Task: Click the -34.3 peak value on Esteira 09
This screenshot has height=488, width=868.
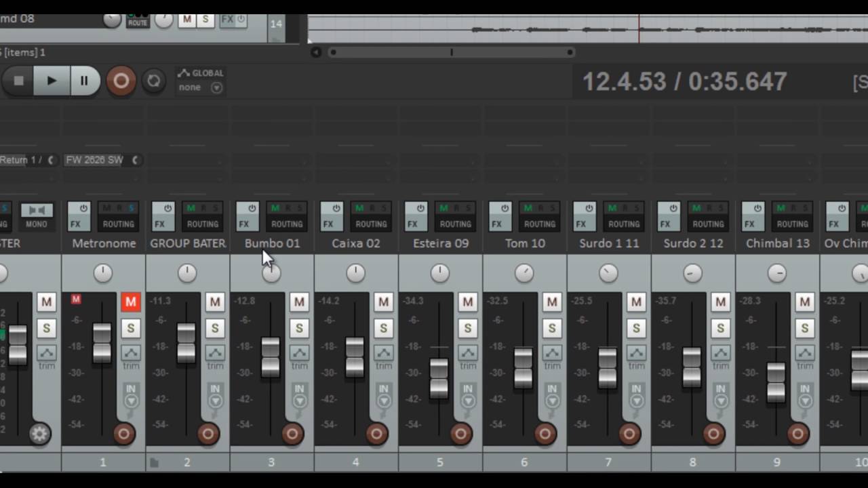Action: pos(413,300)
